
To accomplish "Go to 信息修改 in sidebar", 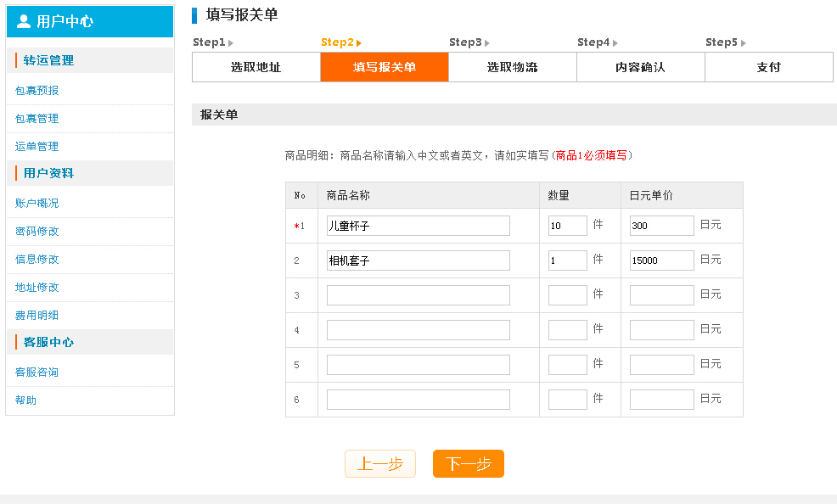I will tap(37, 259).
